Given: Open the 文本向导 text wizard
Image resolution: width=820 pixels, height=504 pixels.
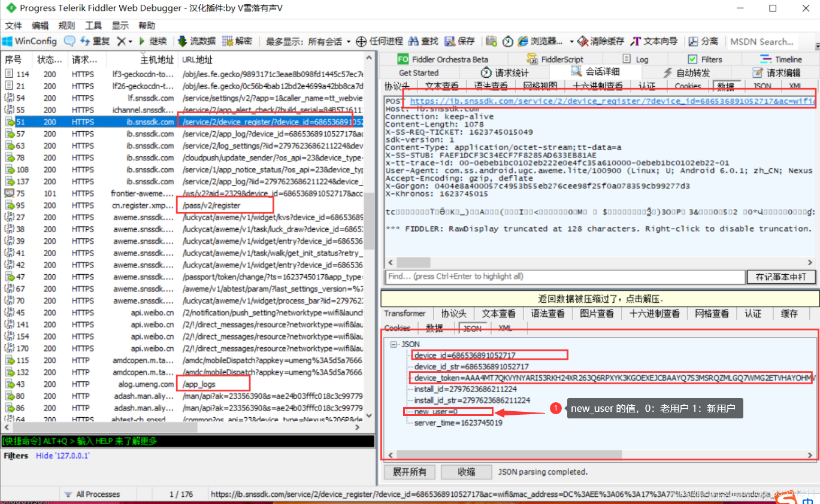Looking at the screenshot, I should [654, 41].
